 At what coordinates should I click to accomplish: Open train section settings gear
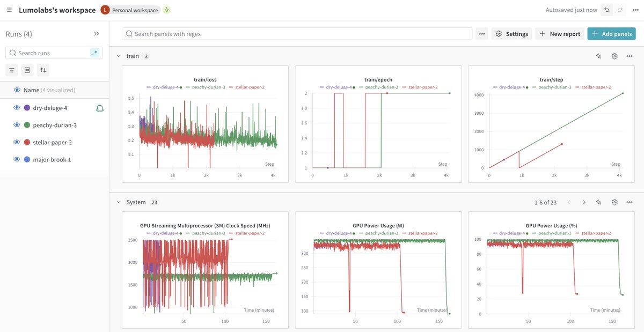pos(614,56)
